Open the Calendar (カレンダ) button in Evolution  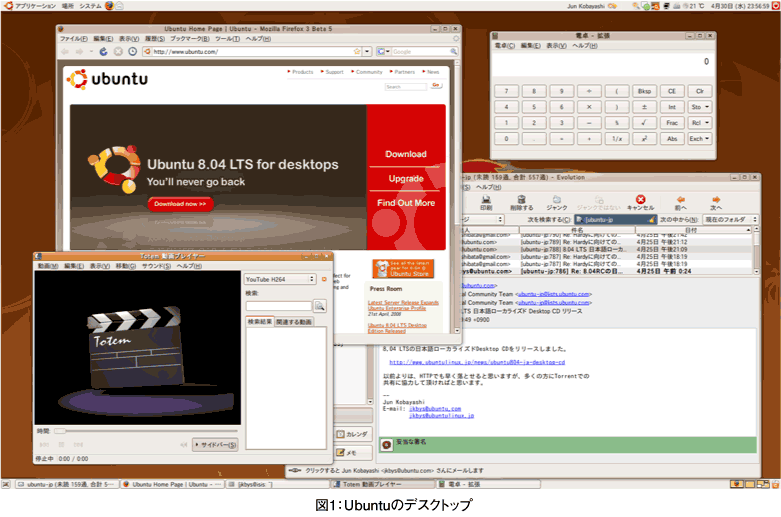pyautogui.click(x=353, y=434)
